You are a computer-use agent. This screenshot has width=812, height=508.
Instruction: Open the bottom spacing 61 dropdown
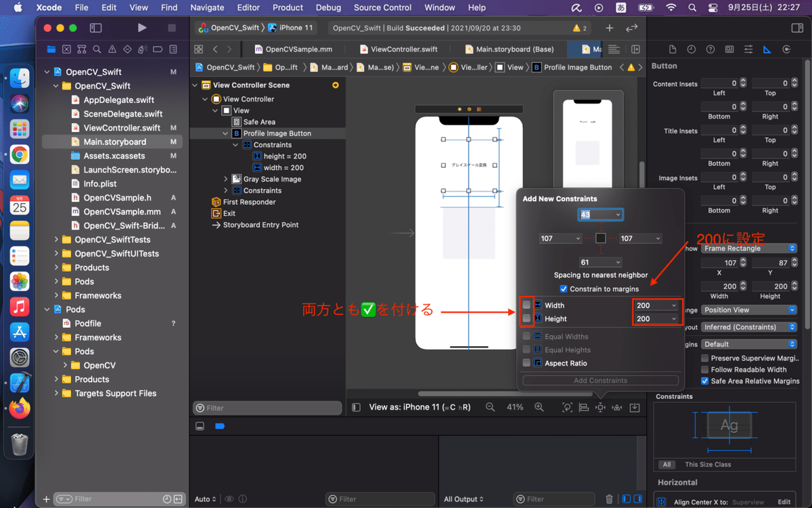coord(618,262)
